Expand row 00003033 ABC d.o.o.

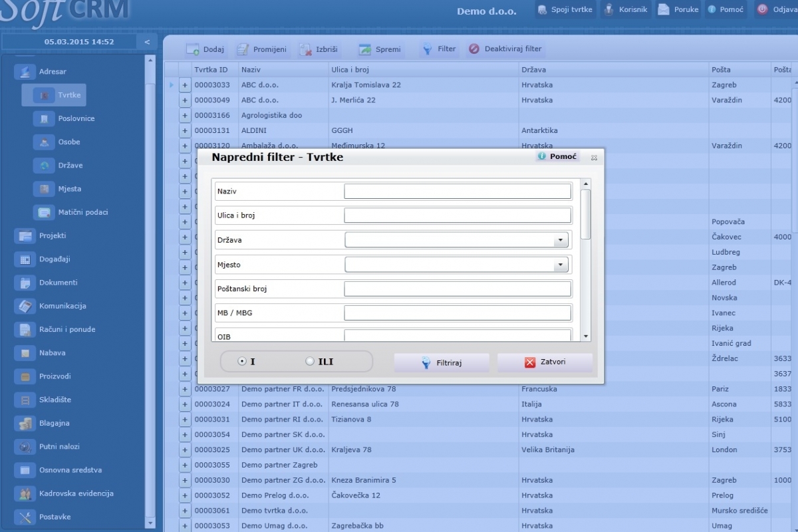(185, 85)
